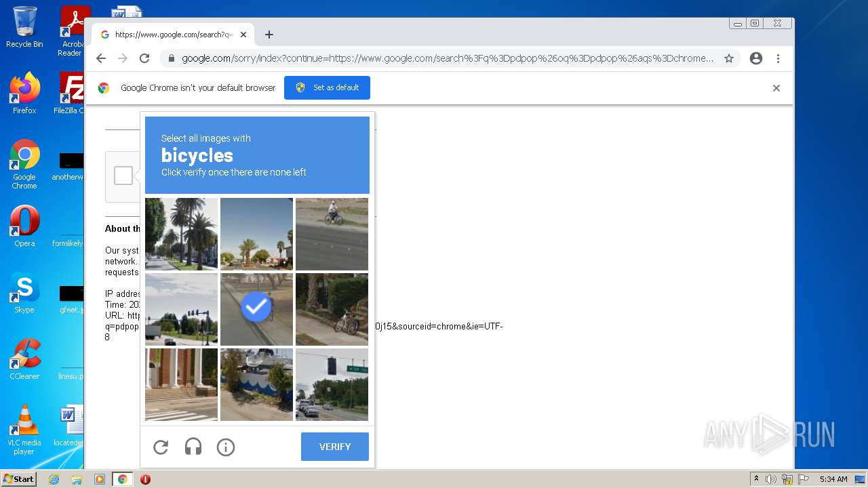Image resolution: width=868 pixels, height=488 pixels.
Task: Open the volume tray icon
Action: pyautogui.click(x=771, y=479)
